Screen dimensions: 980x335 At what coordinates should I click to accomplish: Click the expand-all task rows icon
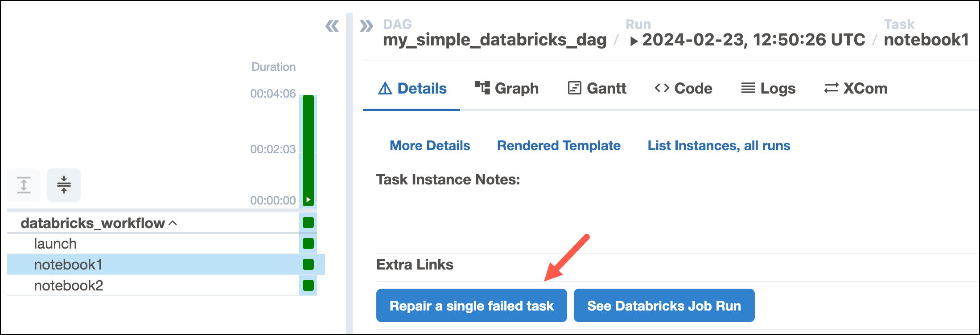click(23, 184)
